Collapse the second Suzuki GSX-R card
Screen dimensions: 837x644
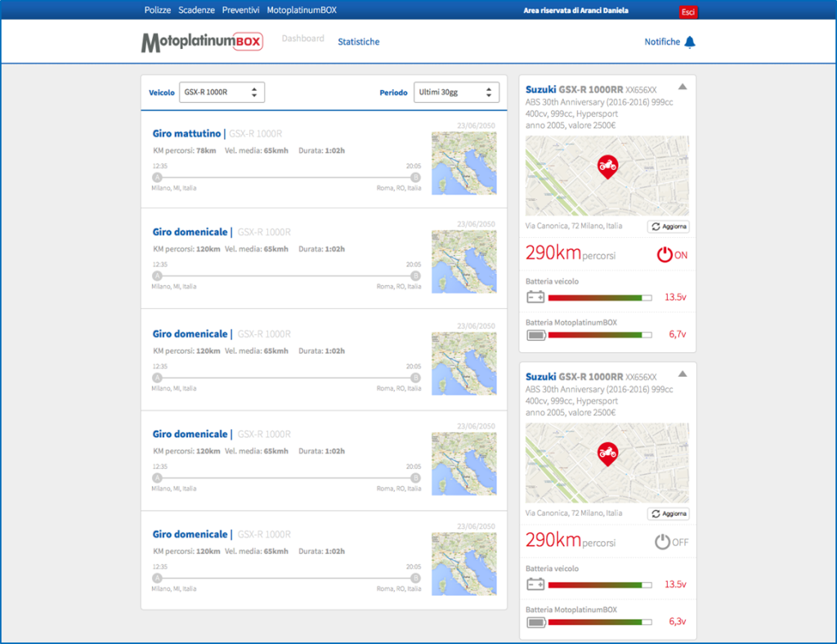[x=683, y=374]
